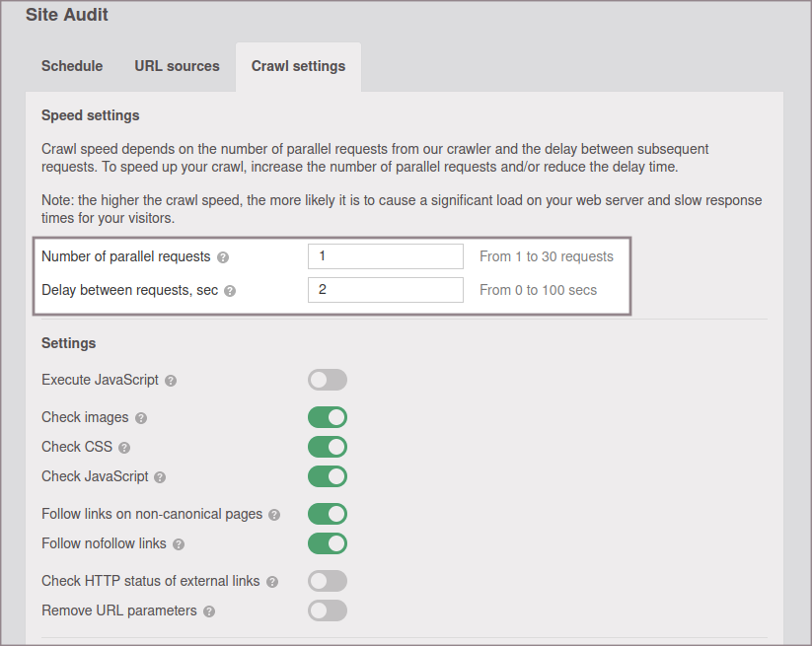The height and width of the screenshot is (646, 812).
Task: Disable Follow links on non-canonical pages
Action: click(328, 514)
